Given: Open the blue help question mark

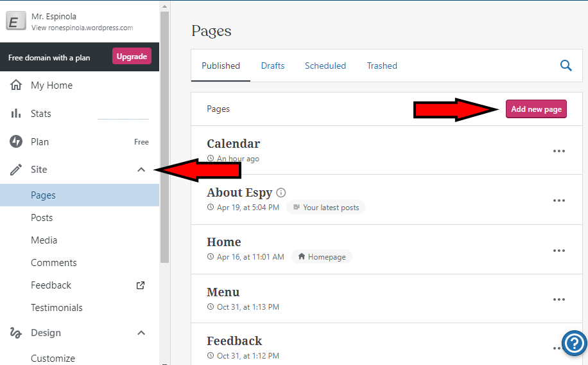Looking at the screenshot, I should pyautogui.click(x=573, y=342).
